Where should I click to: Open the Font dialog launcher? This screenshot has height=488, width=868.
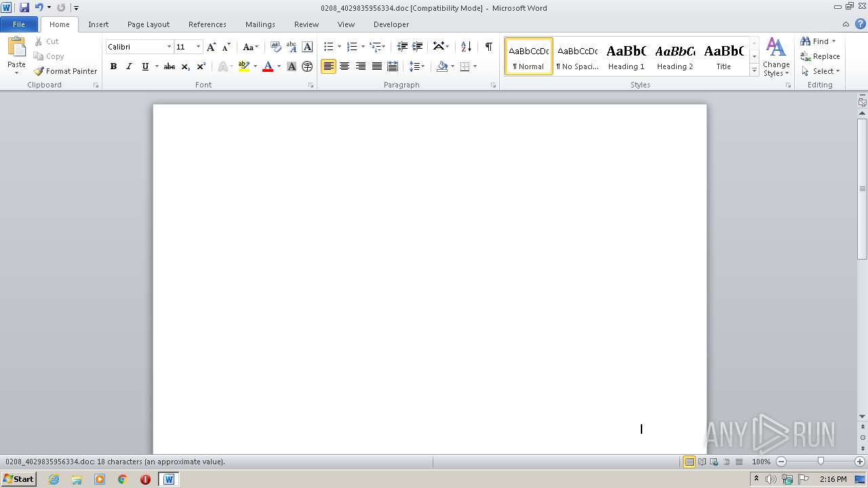311,85
